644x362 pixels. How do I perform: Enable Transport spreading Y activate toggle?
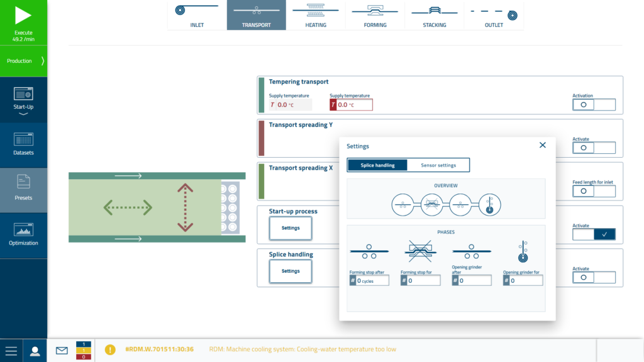[x=594, y=148]
